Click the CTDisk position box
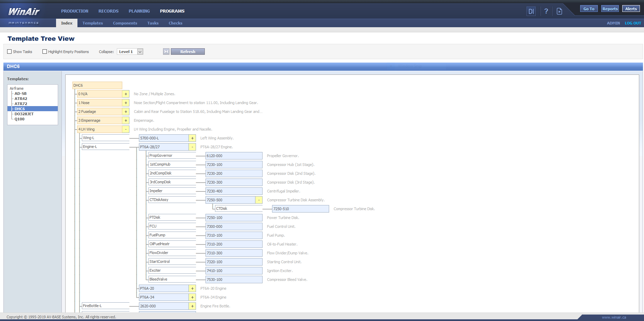The image size is (644, 321). click(x=239, y=209)
